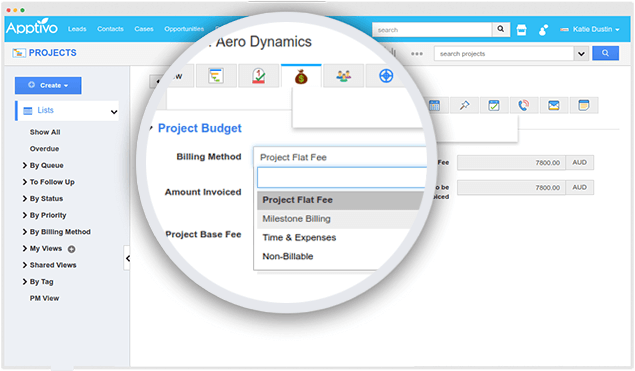
Task: Open the Create dropdown button
Action: point(48,85)
